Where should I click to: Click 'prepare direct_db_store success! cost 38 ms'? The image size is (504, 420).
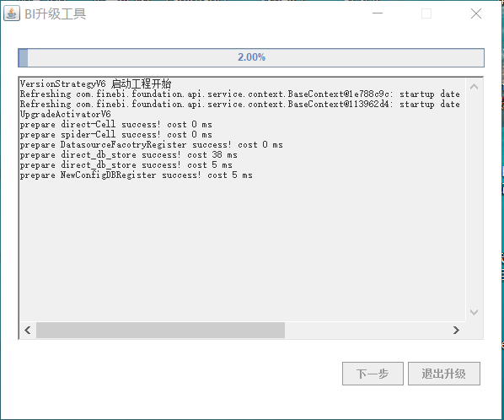pos(129,154)
